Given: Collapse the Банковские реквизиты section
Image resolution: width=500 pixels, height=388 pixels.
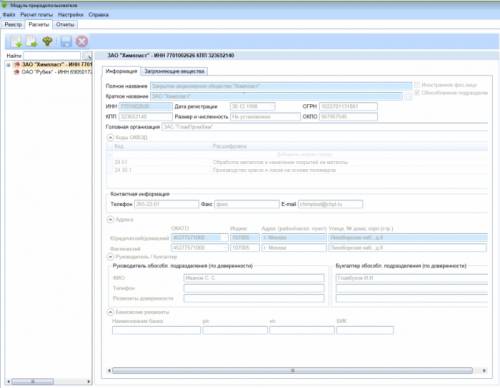Looking at the screenshot, I should click(110, 312).
